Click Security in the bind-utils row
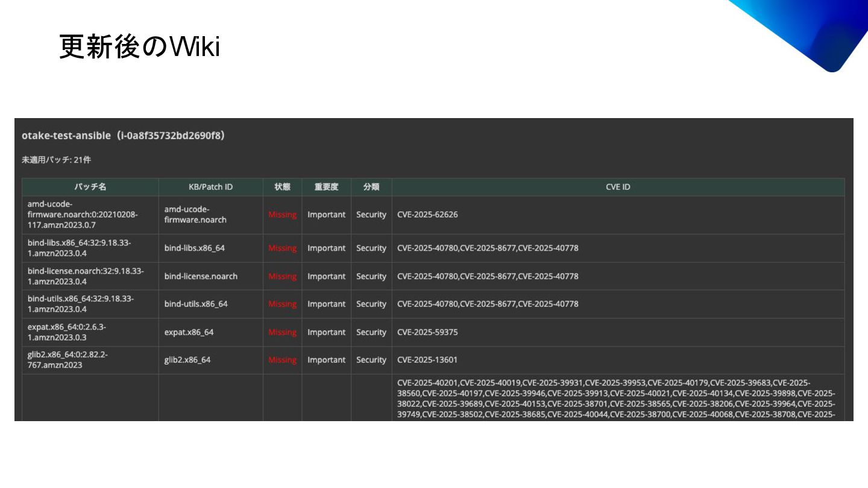 coord(371,304)
